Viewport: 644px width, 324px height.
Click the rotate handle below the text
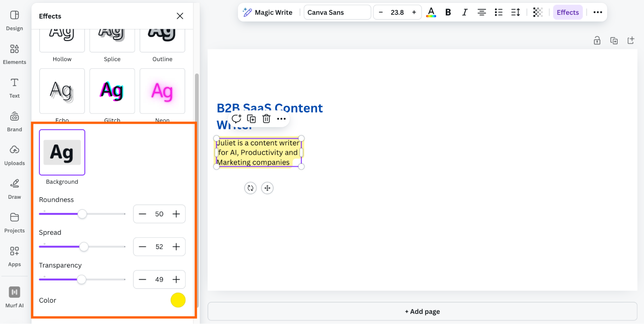pos(250,188)
